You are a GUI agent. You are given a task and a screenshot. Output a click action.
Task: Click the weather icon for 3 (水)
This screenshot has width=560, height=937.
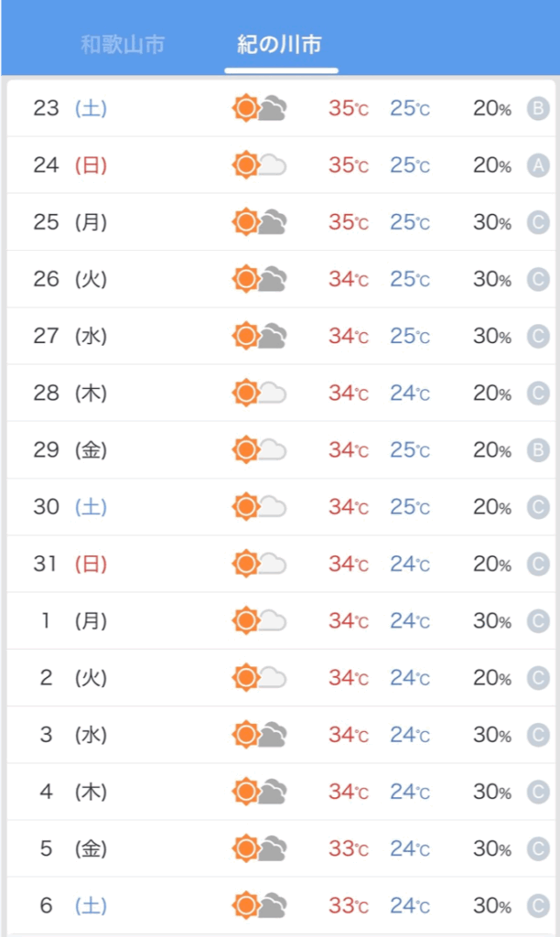click(x=259, y=735)
